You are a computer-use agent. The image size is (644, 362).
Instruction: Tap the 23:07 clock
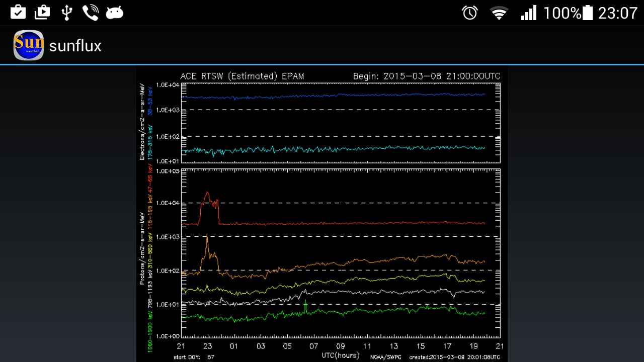618,13
